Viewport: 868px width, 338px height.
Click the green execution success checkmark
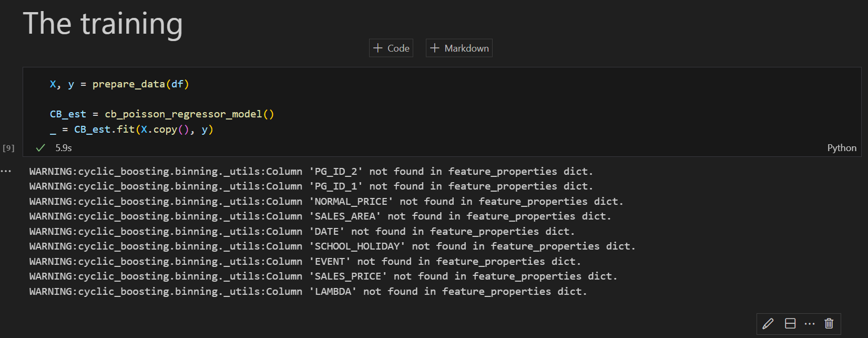click(x=40, y=148)
